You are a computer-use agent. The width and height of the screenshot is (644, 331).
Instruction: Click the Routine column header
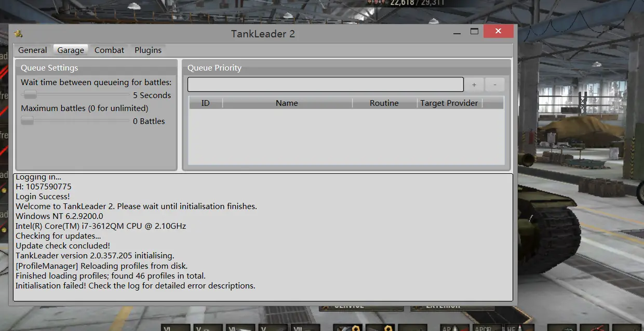[384, 103]
